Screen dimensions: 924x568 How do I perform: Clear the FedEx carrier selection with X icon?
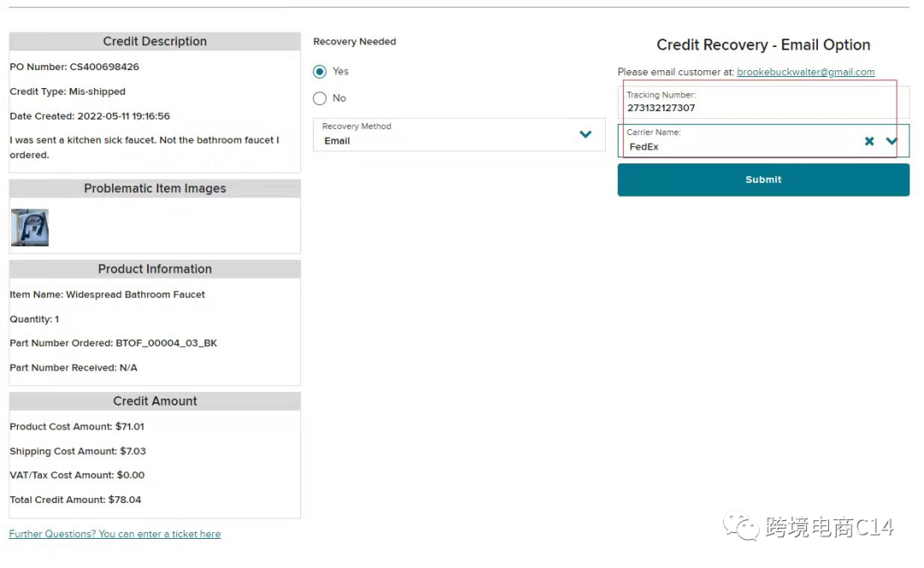(869, 141)
